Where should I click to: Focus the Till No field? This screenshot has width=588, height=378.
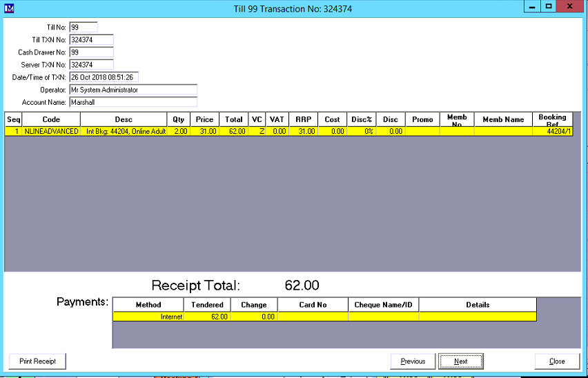point(84,28)
